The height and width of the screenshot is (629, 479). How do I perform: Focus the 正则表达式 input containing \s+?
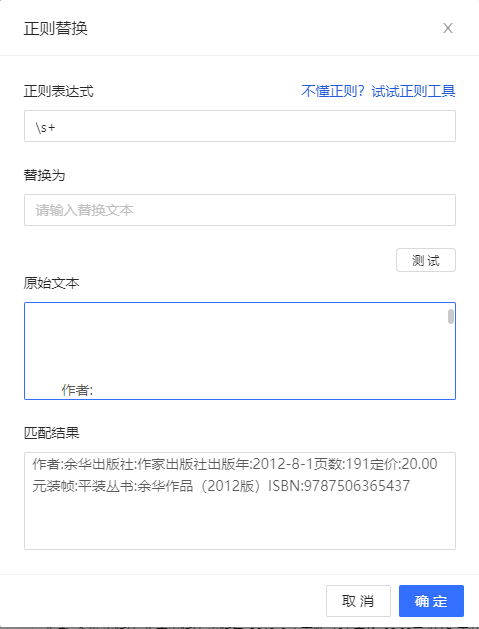240,126
